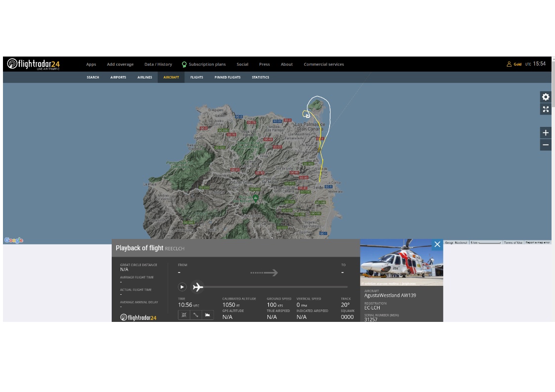This screenshot has height=392, width=555.
Task: Select the AIRCRAFT tab
Action: pyautogui.click(x=171, y=78)
